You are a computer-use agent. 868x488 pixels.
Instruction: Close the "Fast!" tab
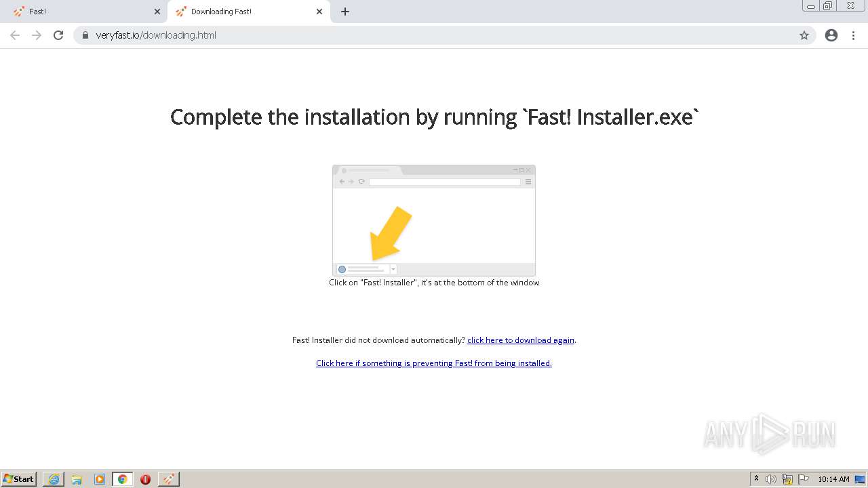coord(157,12)
